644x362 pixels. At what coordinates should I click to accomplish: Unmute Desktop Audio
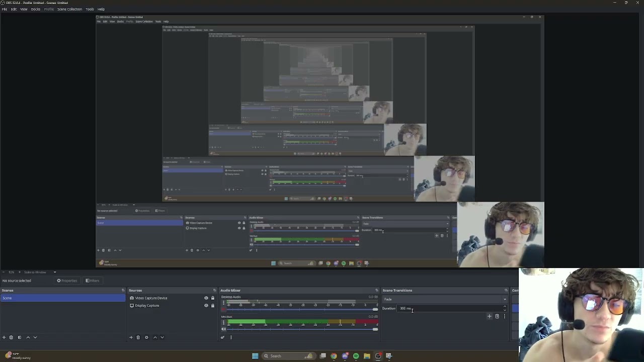tap(223, 310)
